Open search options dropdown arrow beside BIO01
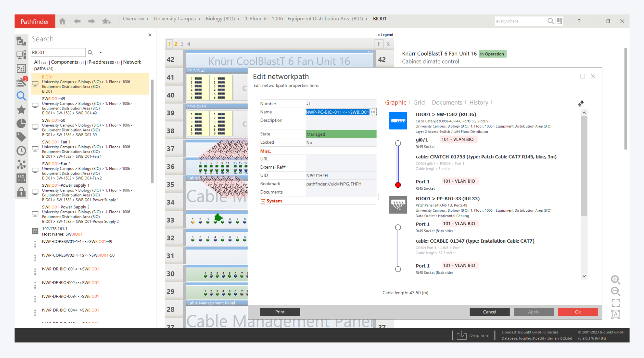Viewport: 644px width, 358px height. [x=101, y=53]
